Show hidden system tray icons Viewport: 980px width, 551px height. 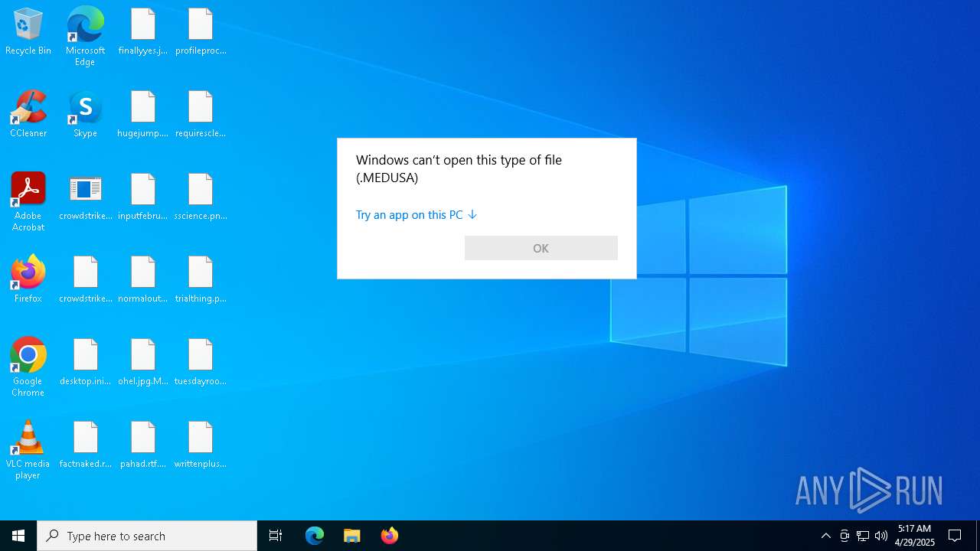826,536
